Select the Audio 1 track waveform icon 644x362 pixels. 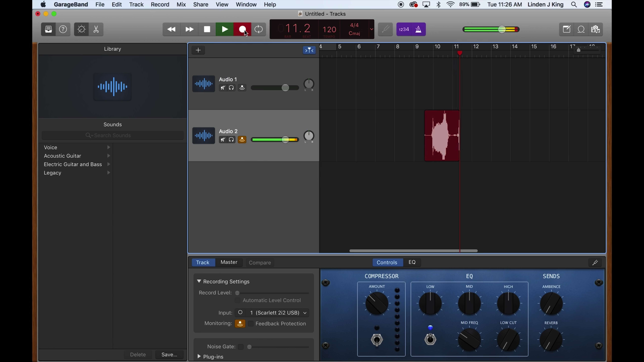tap(204, 84)
